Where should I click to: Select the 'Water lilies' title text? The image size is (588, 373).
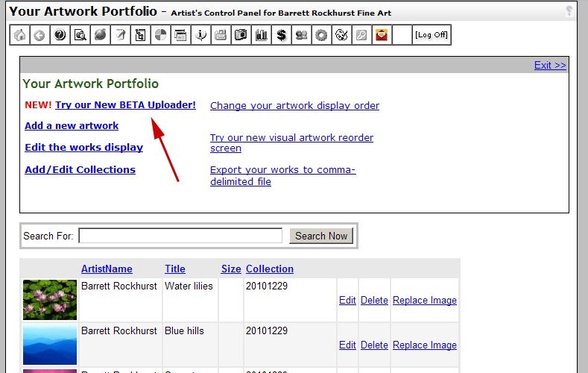click(x=189, y=286)
